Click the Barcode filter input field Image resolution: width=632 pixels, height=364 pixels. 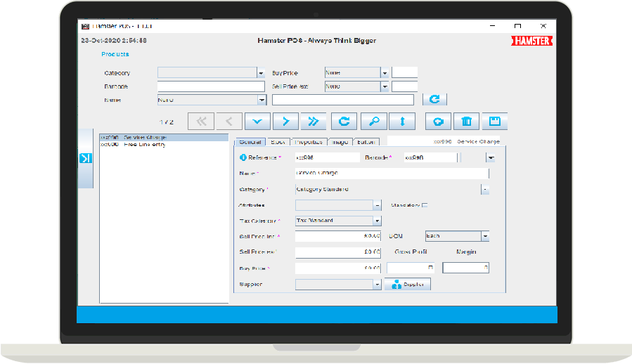click(x=211, y=86)
